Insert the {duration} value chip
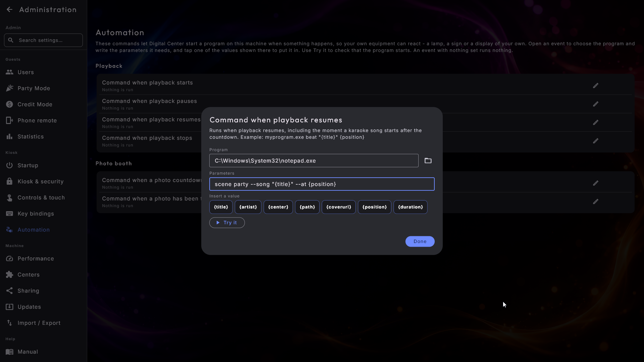This screenshot has width=644, height=362. [x=411, y=207]
